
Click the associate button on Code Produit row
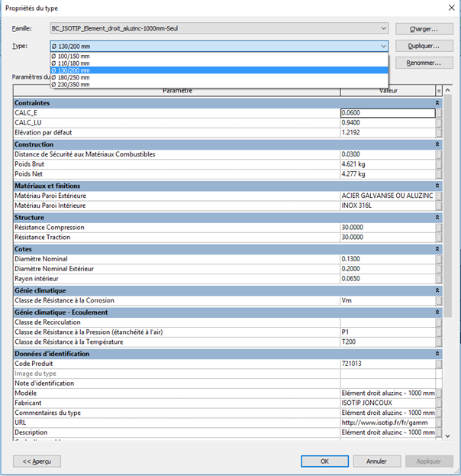point(439,364)
